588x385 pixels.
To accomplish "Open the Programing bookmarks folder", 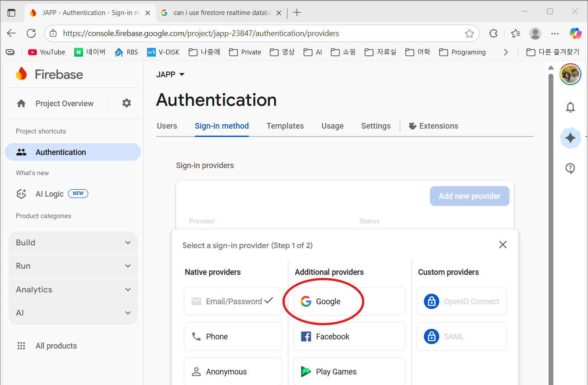I will tap(463, 52).
